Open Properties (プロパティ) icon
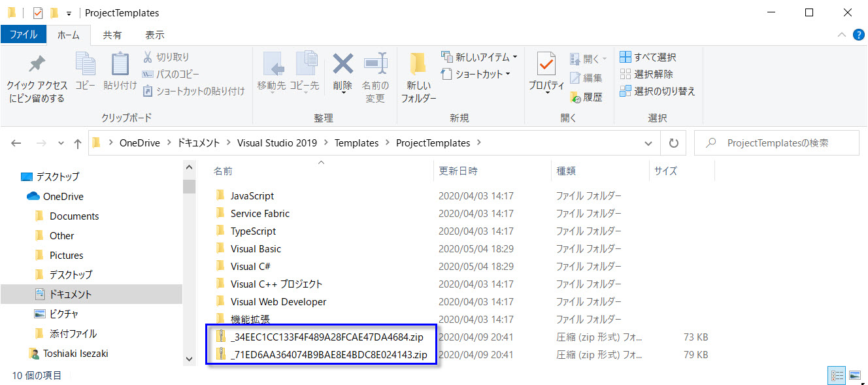 pos(546,63)
